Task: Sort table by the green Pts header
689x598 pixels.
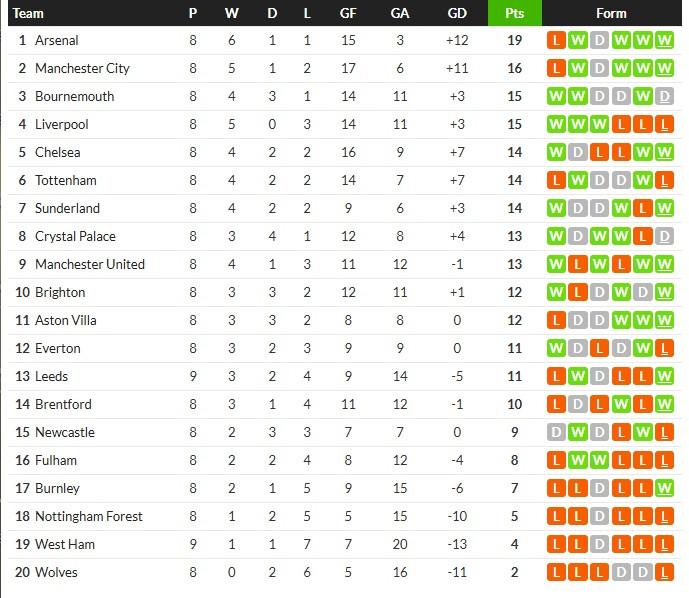Action: pyautogui.click(x=514, y=13)
